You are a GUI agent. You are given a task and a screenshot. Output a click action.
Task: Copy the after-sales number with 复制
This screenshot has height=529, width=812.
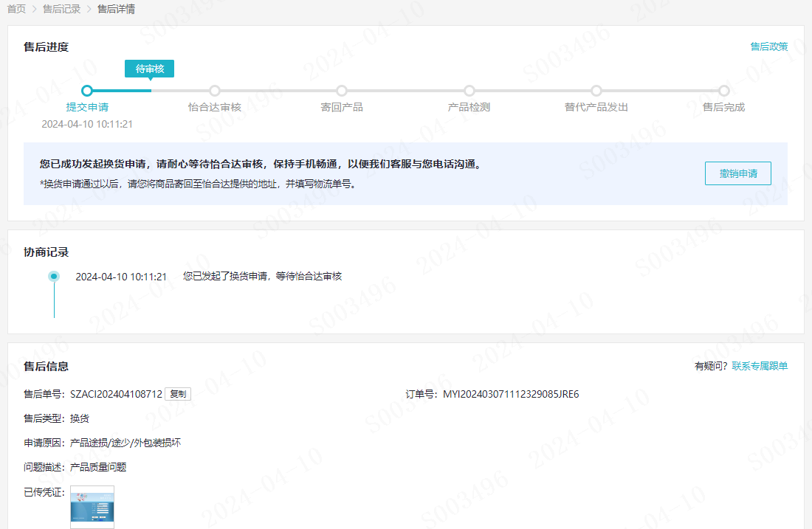tap(178, 394)
